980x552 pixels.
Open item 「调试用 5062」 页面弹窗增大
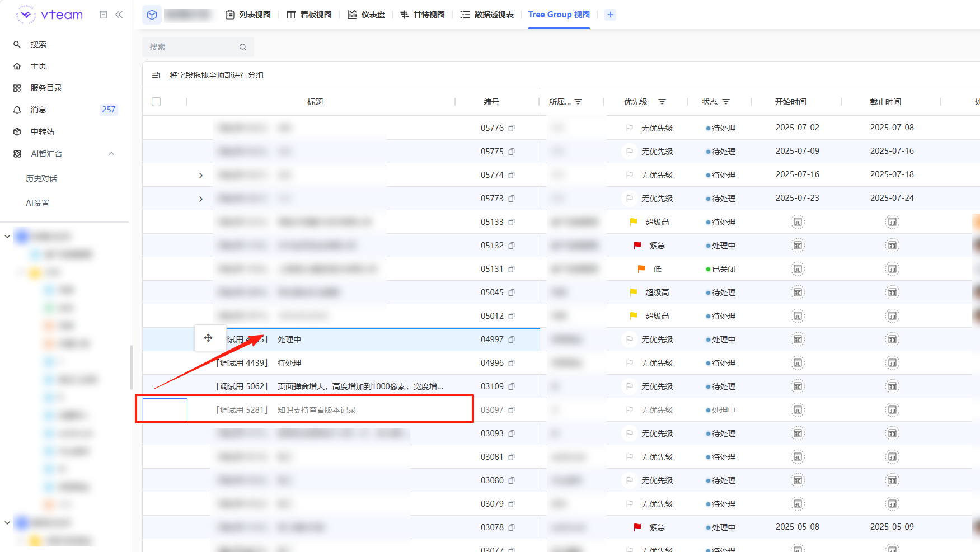pyautogui.click(x=330, y=386)
